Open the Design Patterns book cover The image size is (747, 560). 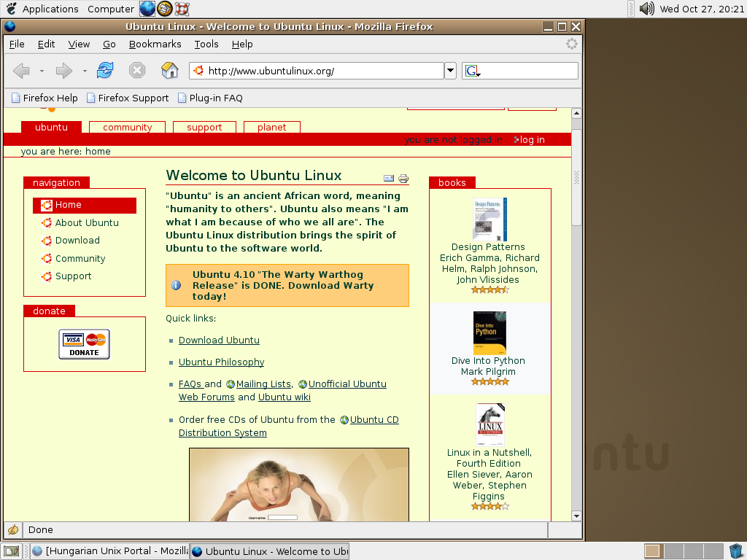[489, 219]
